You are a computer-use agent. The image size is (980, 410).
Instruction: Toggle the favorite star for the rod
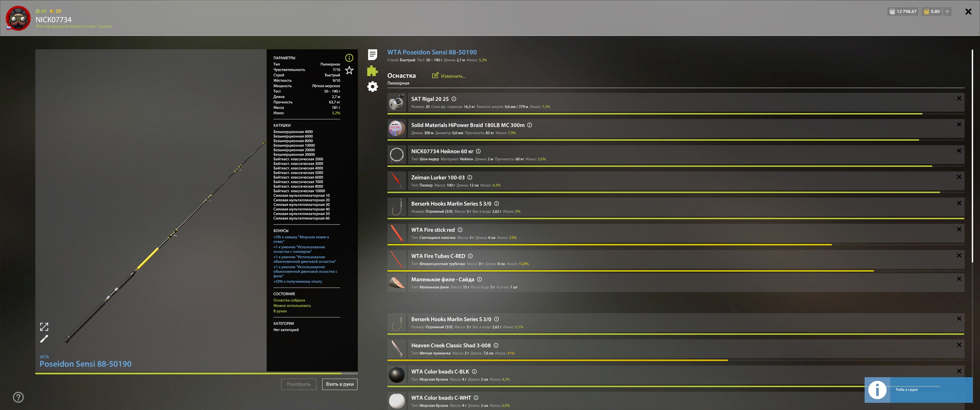349,70
